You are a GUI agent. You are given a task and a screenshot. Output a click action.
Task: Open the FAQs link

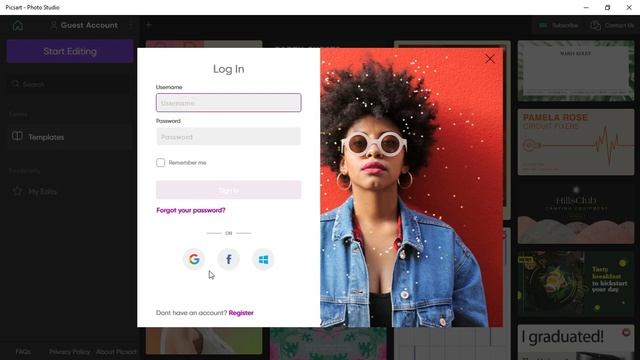tap(23, 351)
